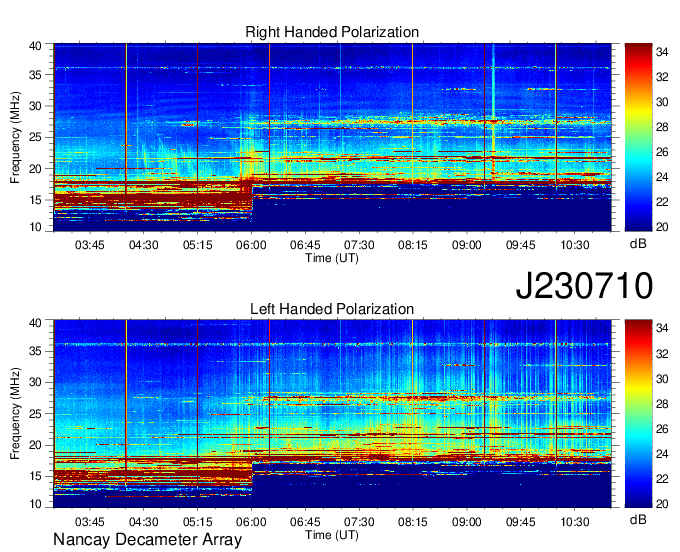The width and height of the screenshot is (680, 552).
Task: Click the 08:15 time tick on Right Handed plot
Action: (x=413, y=245)
